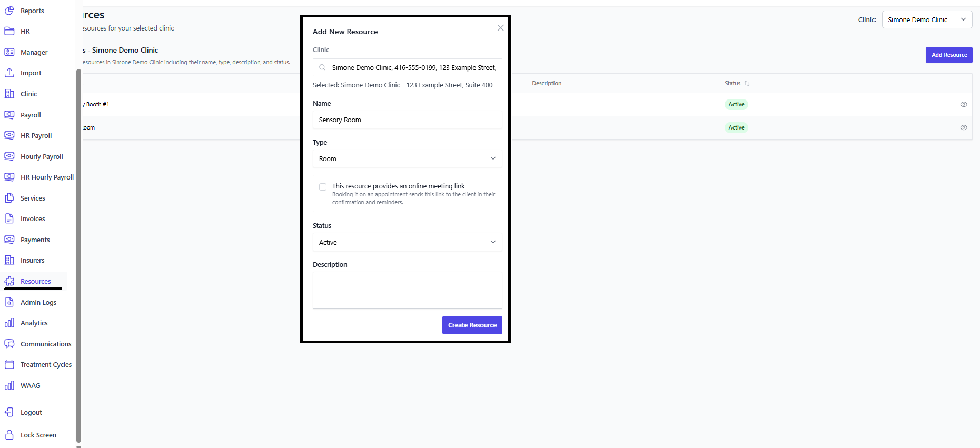The image size is (980, 448).
Task: Click Active badge in Booth #1 row
Action: 736,104
